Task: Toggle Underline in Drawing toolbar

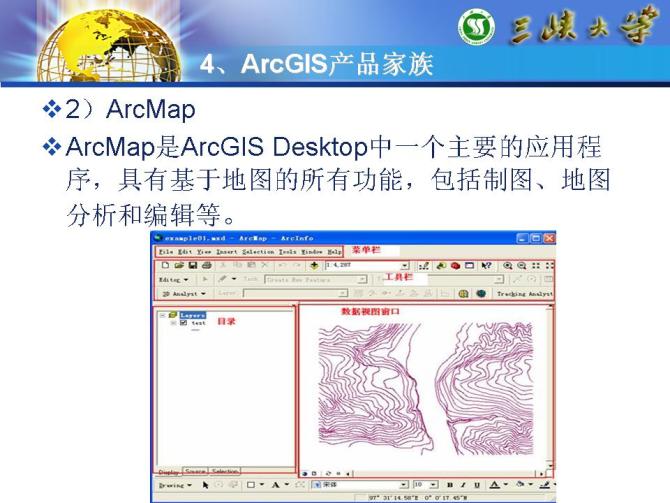Action: [477, 485]
